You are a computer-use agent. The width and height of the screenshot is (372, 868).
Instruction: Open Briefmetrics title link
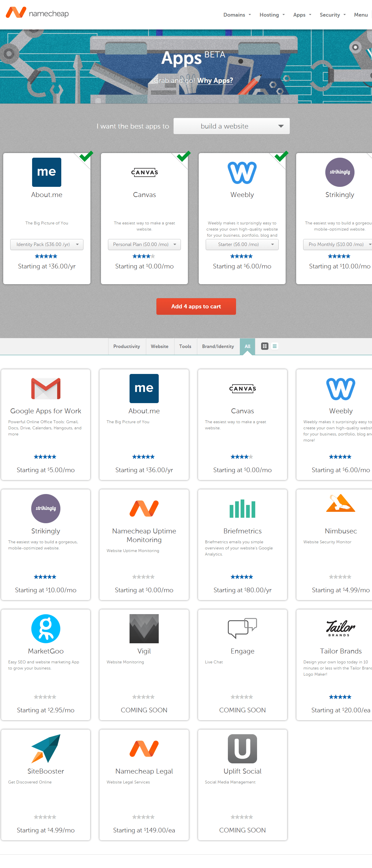242,531
